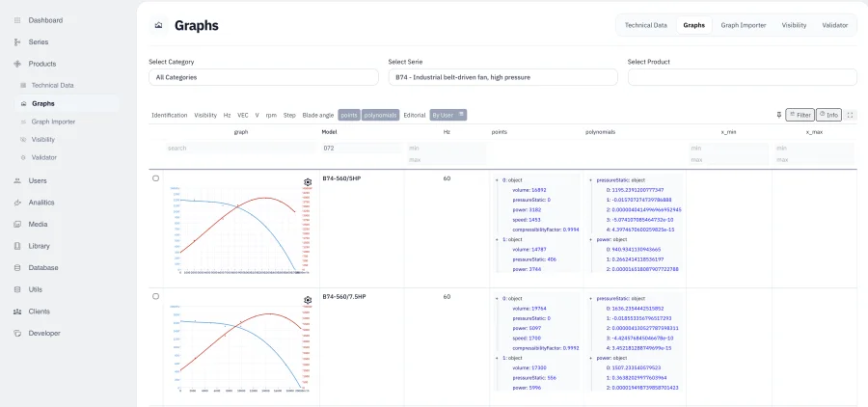Toggle the Visibility column group
Viewport: 868px width, 407px height.
tap(205, 115)
